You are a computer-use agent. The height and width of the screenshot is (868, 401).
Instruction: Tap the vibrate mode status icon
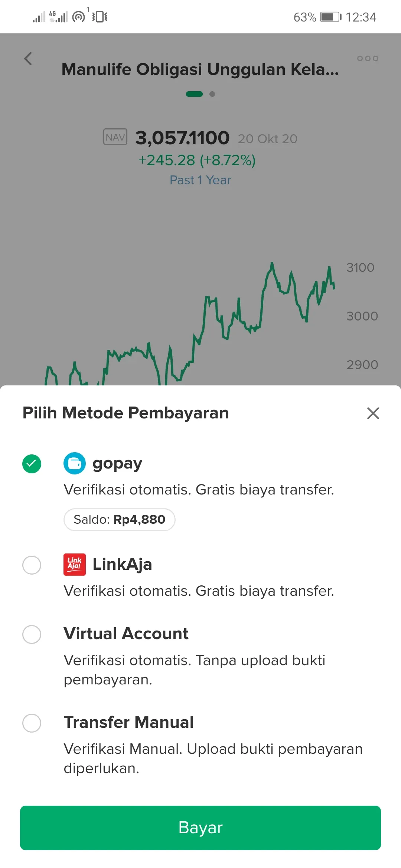[100, 17]
